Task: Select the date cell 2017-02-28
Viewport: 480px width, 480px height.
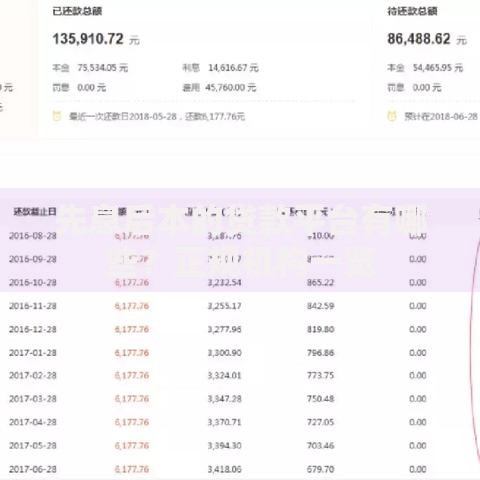Action: (x=33, y=375)
